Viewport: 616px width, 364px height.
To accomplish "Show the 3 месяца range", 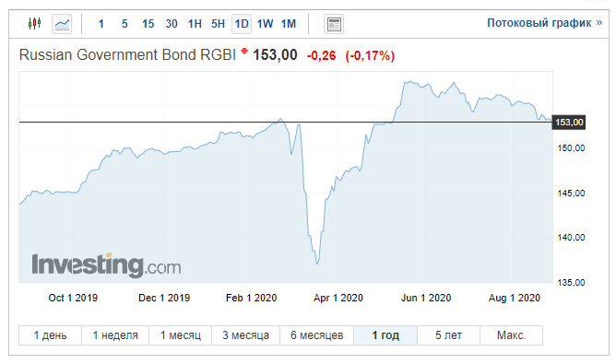I will pos(246,335).
